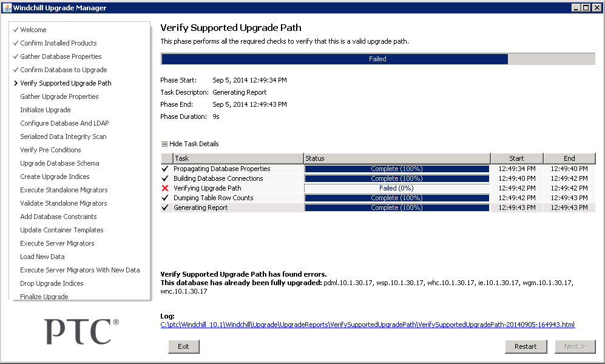The width and height of the screenshot is (605, 364).
Task: Click the Exit button
Action: point(183,346)
